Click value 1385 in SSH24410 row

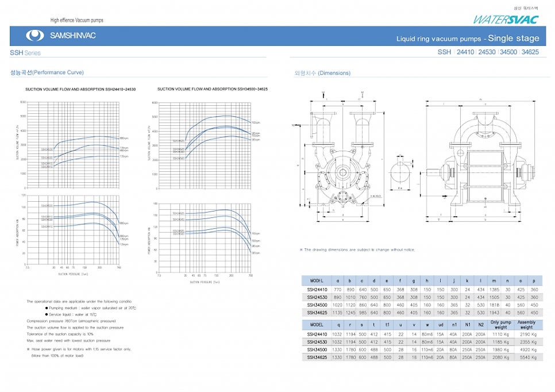[x=494, y=290]
